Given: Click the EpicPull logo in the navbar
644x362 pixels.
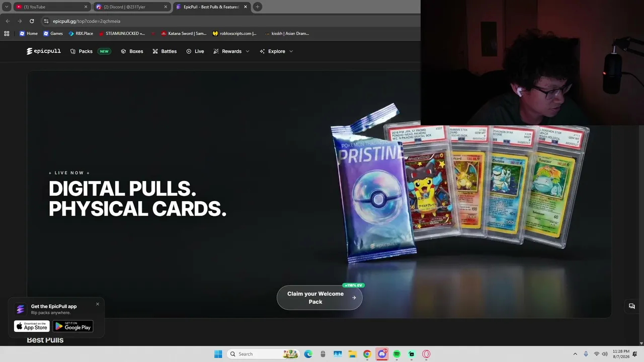Looking at the screenshot, I should tap(44, 51).
